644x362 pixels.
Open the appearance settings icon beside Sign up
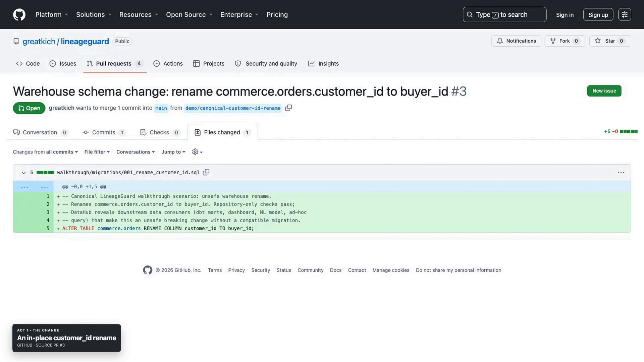624,14
